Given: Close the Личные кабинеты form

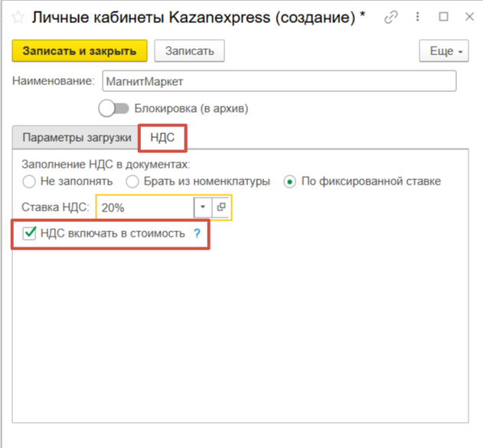Looking at the screenshot, I should 468,17.
